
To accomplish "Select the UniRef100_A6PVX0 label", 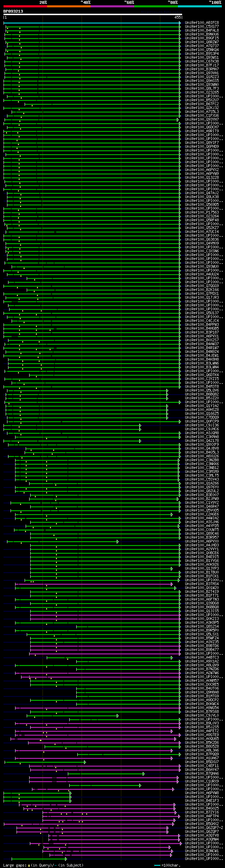I will [x=202, y=541].
